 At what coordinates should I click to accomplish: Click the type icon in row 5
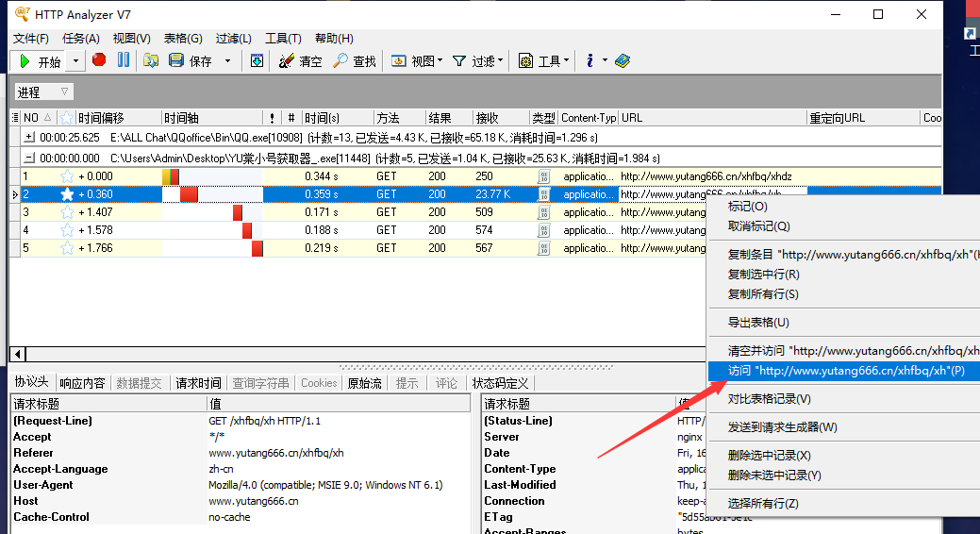(543, 248)
